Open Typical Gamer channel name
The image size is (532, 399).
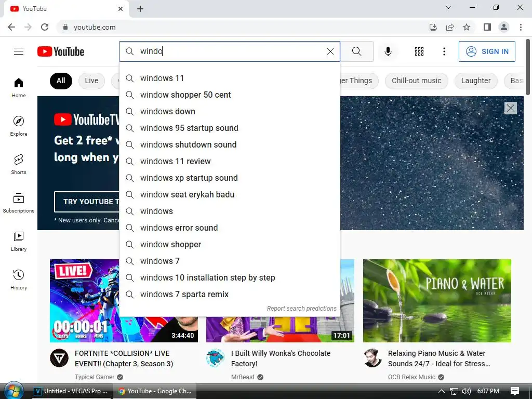tap(95, 377)
